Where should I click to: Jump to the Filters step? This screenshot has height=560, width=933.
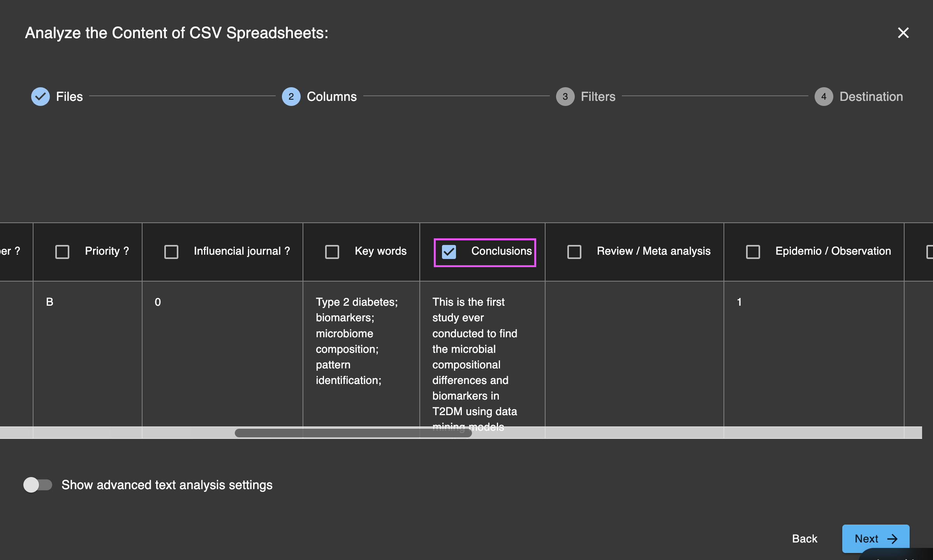coord(586,97)
